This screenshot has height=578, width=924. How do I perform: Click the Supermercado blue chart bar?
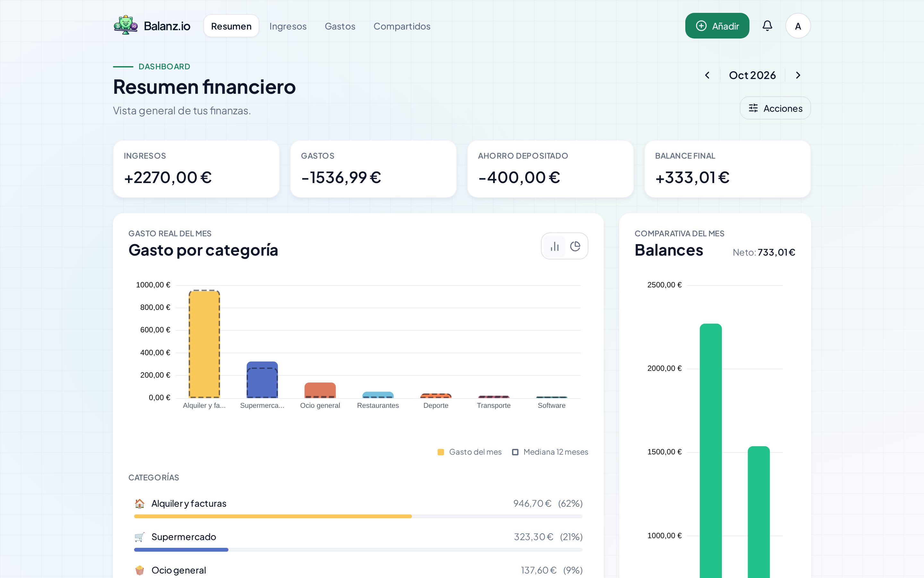(x=262, y=380)
